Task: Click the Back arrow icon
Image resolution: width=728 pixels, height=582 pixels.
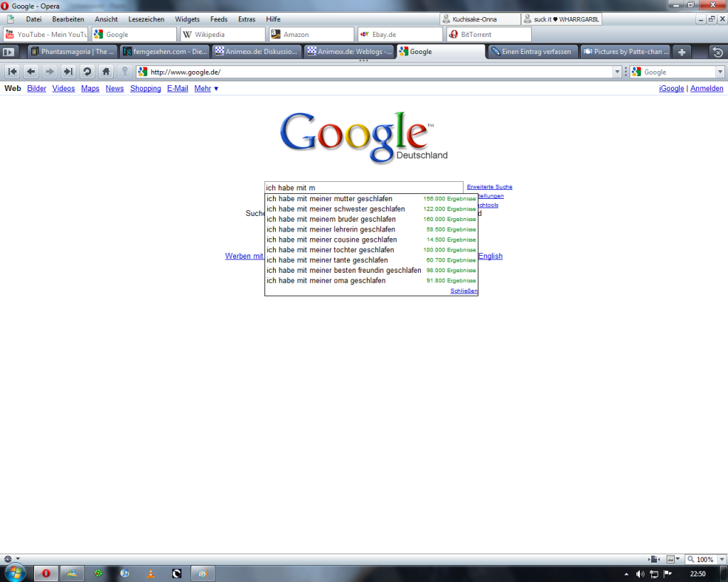Action: (31, 71)
